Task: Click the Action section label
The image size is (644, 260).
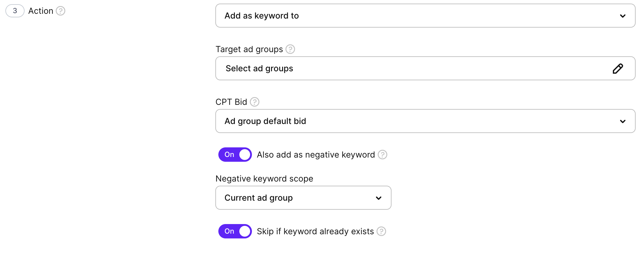Action: click(41, 11)
